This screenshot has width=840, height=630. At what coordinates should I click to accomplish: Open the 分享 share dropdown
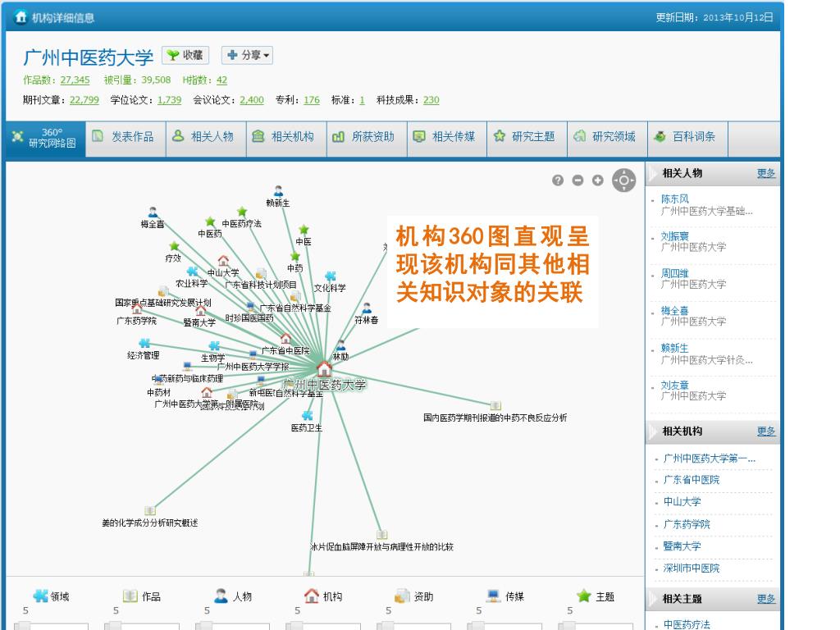click(247, 55)
